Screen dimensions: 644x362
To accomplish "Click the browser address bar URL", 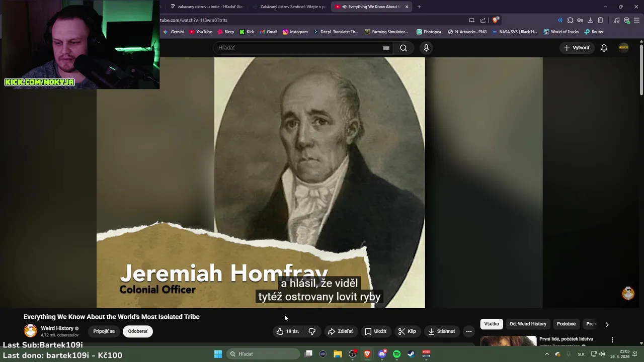I will pos(194,20).
